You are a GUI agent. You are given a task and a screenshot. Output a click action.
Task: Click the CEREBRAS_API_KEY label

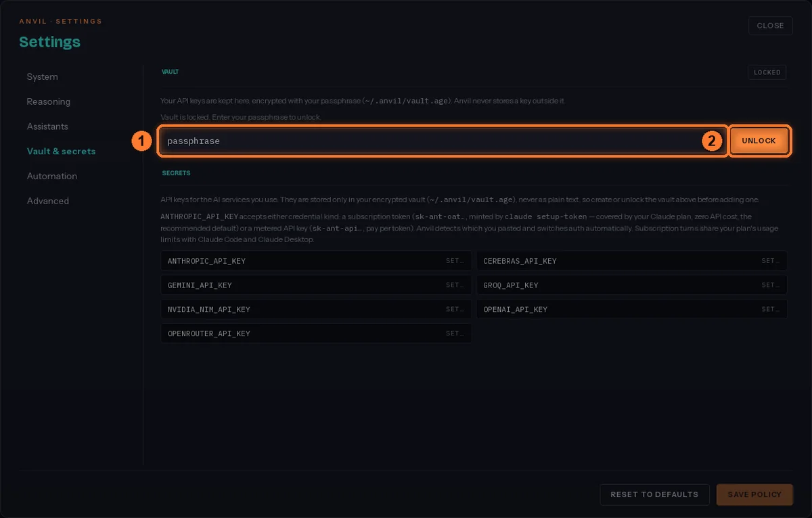tap(520, 261)
